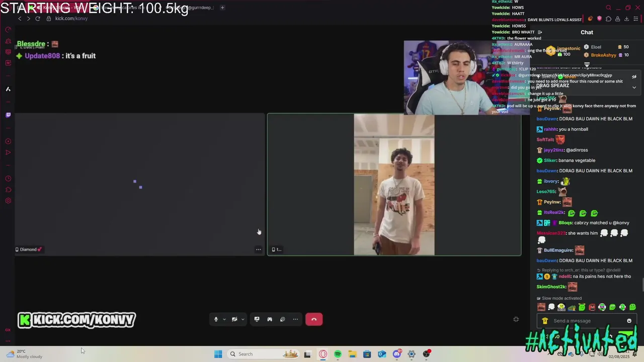Go back in browser history

click(x=20, y=19)
